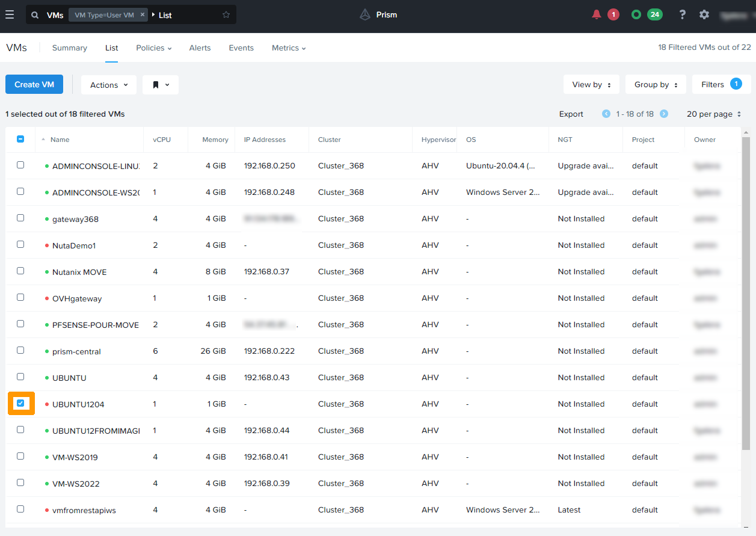The width and height of the screenshot is (756, 536).
Task: Select the NutaDemo1 VM checkbox
Action: (x=20, y=244)
